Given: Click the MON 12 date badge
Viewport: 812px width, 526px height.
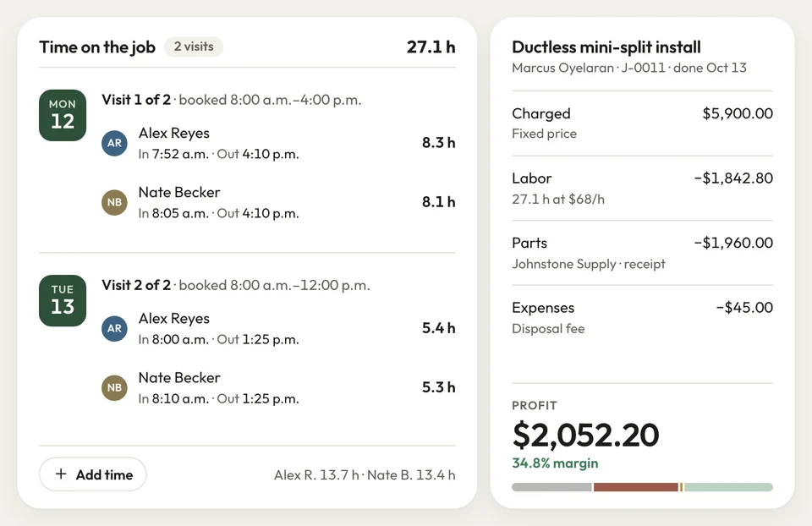Looking at the screenshot, I should 63,115.
